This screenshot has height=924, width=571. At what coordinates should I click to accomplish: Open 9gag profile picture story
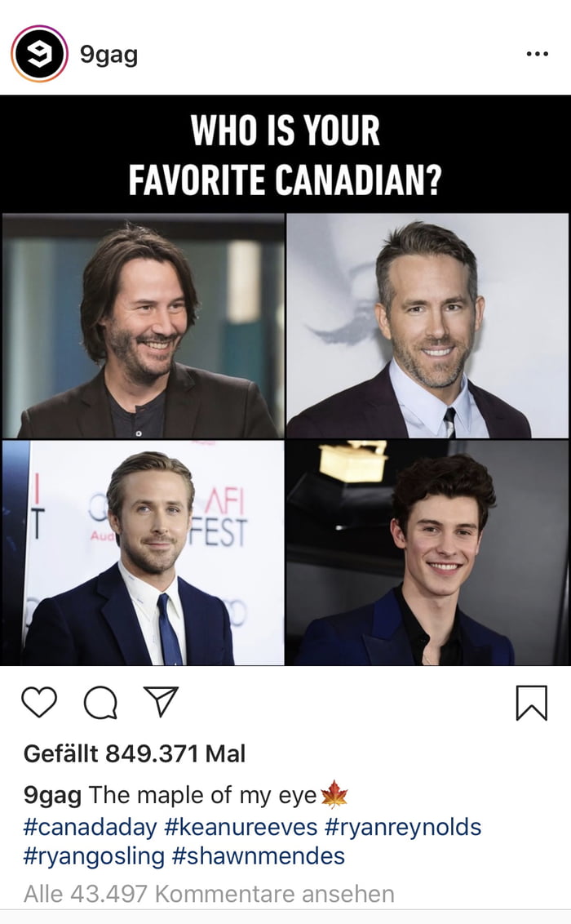39,54
